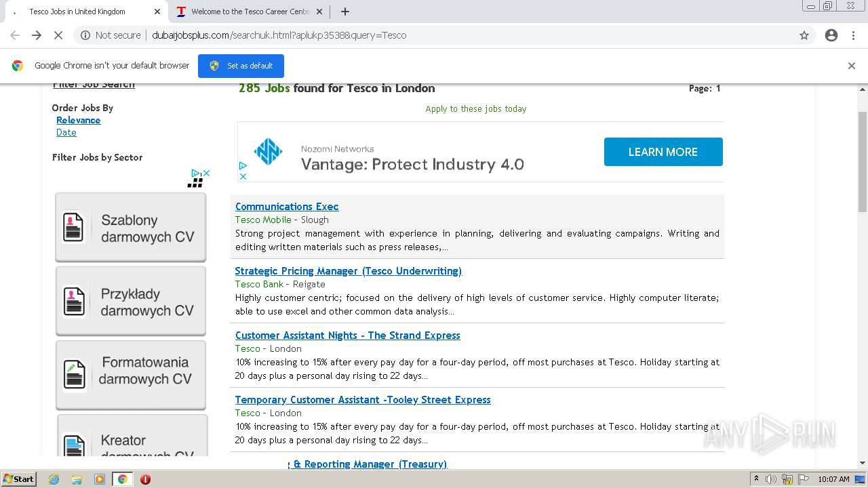
Task: Open a new browser tab
Action: click(345, 12)
